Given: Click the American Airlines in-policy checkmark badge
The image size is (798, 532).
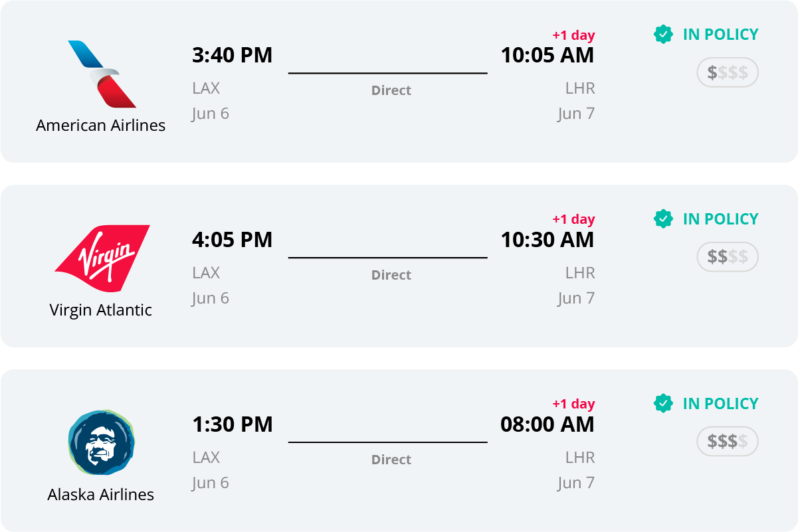Looking at the screenshot, I should 663,35.
